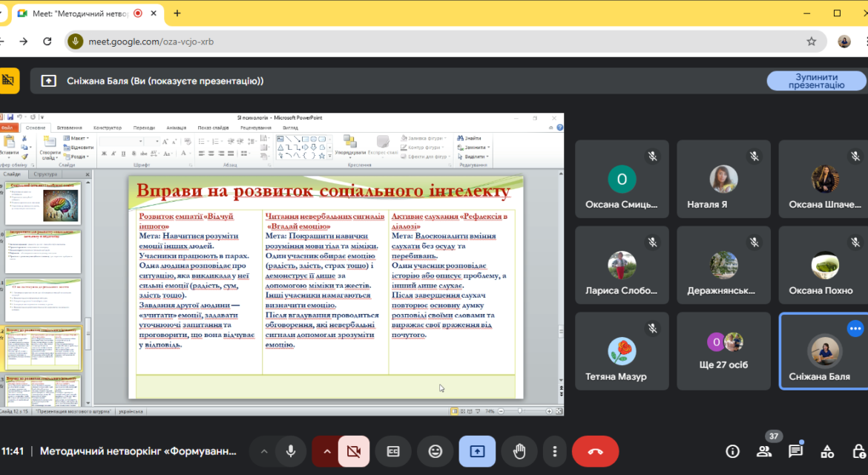This screenshot has height=475, width=868.
Task: Click the Зупинити презентацію button
Action: [x=817, y=81]
